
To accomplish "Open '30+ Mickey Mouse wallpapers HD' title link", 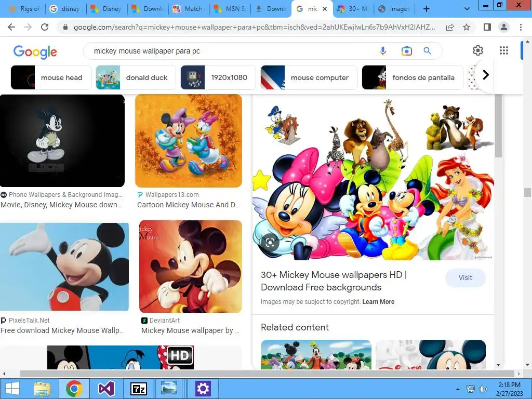I will click(x=334, y=281).
